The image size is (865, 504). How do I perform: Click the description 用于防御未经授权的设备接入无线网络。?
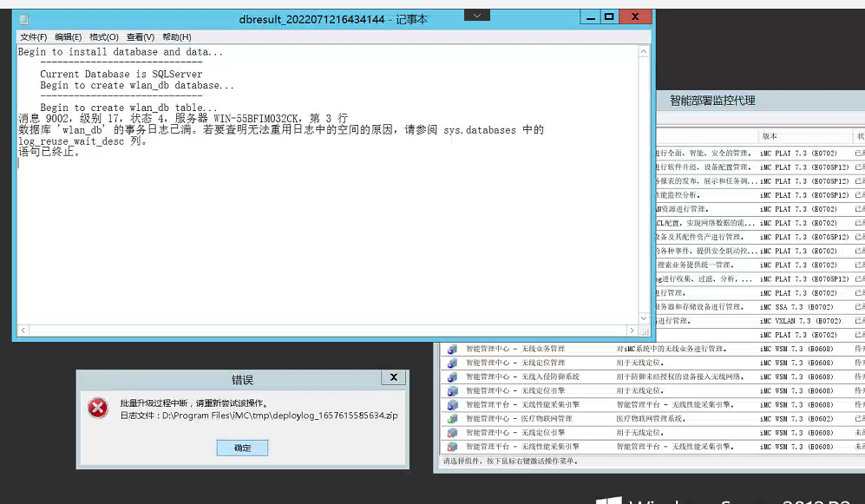coord(680,376)
